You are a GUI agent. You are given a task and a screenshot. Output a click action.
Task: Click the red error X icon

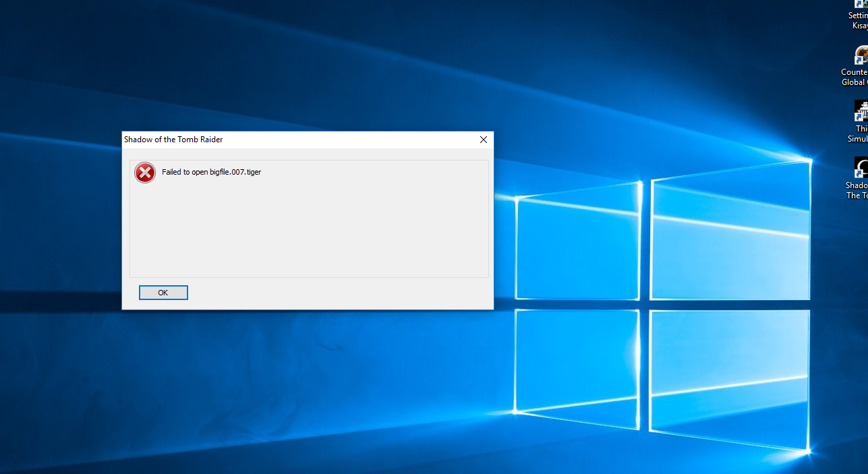[145, 173]
